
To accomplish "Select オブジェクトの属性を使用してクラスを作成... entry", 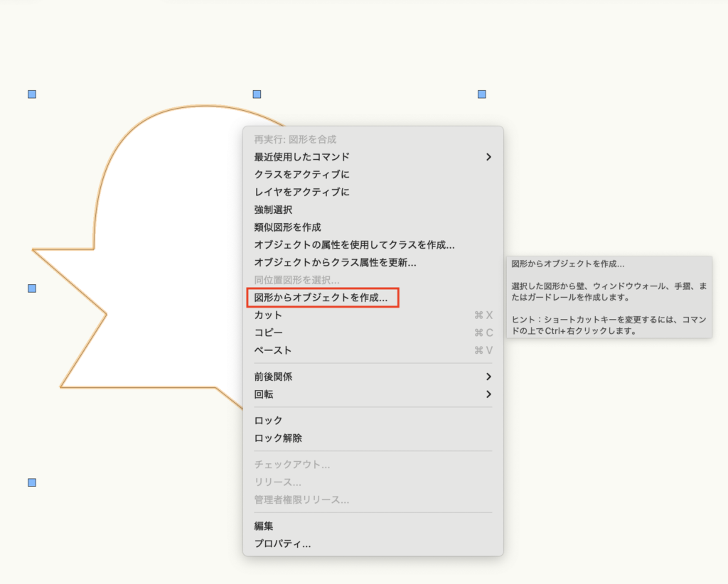I will [x=354, y=244].
